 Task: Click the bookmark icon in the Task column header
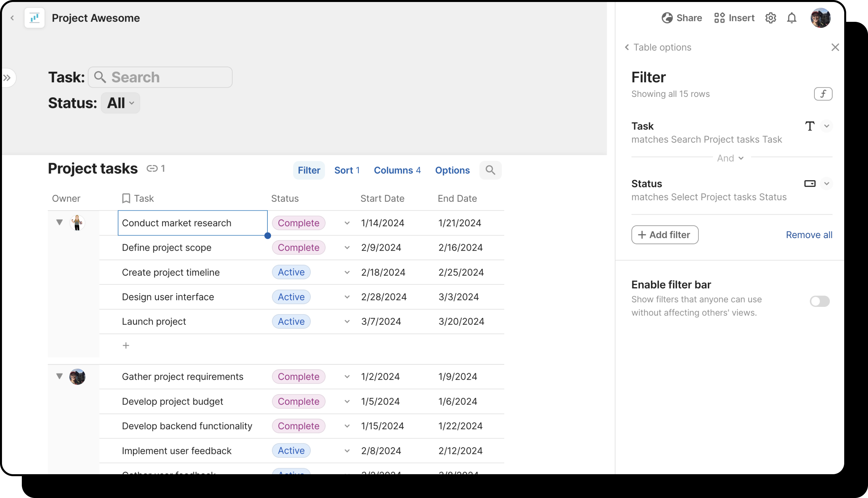click(x=126, y=198)
